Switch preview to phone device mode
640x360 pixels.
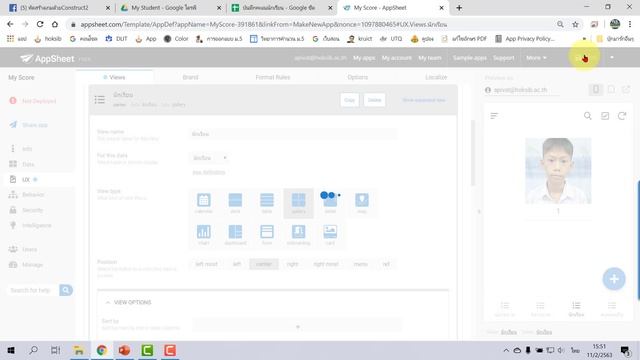tap(596, 89)
